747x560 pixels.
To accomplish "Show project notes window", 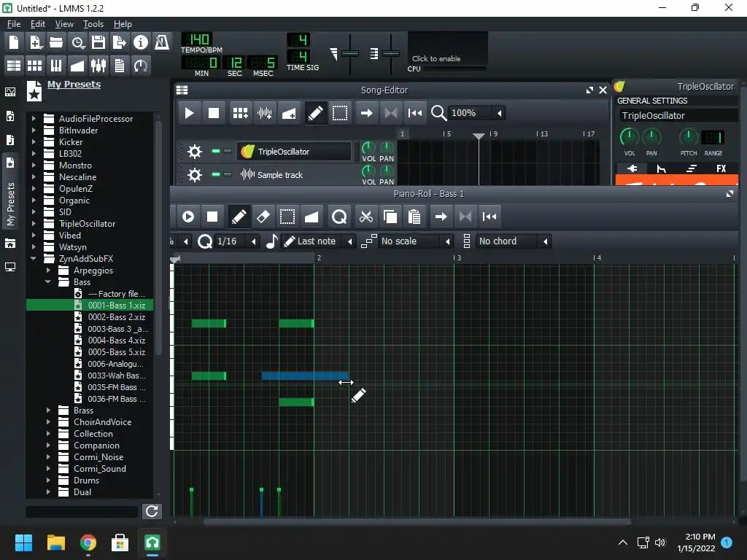I will click(120, 65).
